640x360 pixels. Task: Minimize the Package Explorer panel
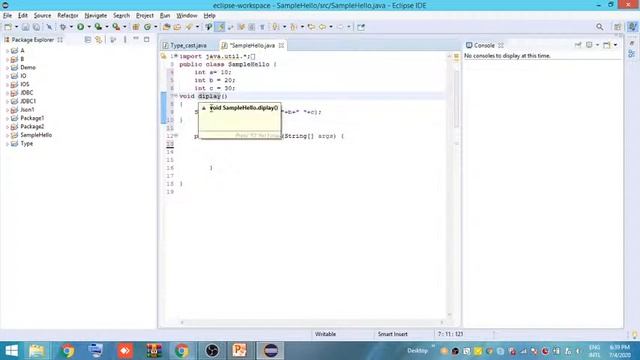[136, 39]
